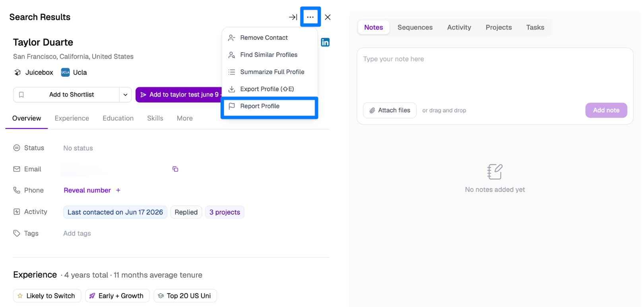Expand the Add to Shortlist dropdown arrow
The image size is (644, 307).
(x=125, y=95)
